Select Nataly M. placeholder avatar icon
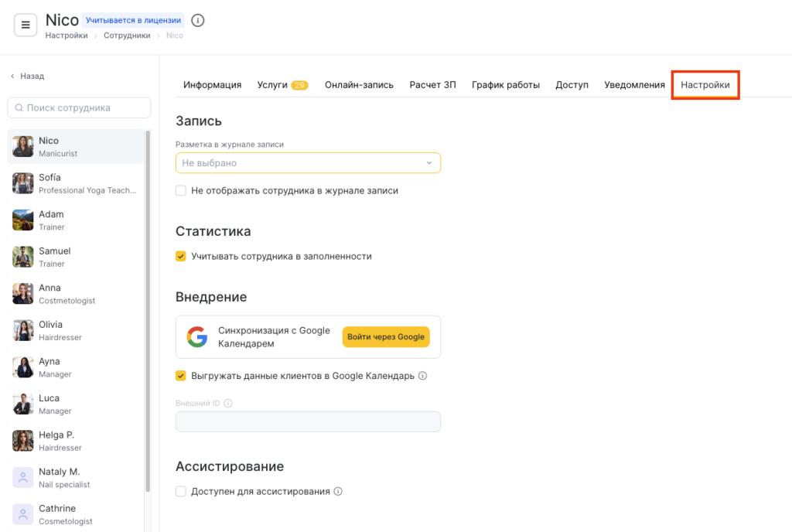Viewport: 792px width, 532px height. [23, 477]
